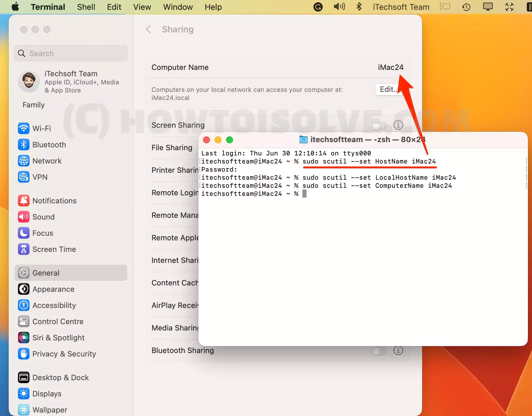Zoom the Terminal window with green button

pos(230,140)
